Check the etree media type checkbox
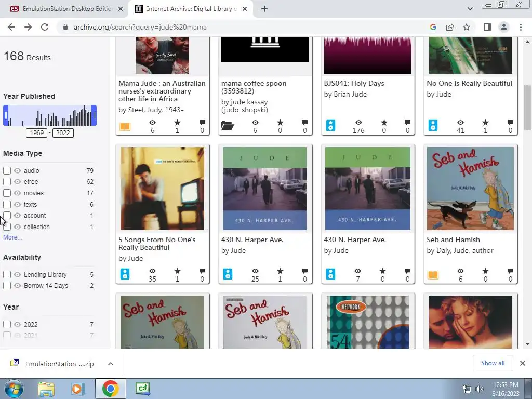532x399 pixels. click(x=7, y=181)
